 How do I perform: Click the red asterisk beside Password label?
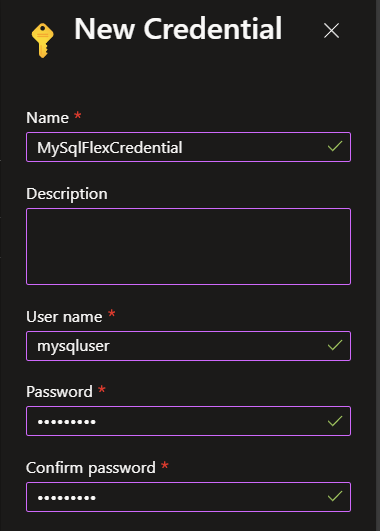(x=102, y=389)
